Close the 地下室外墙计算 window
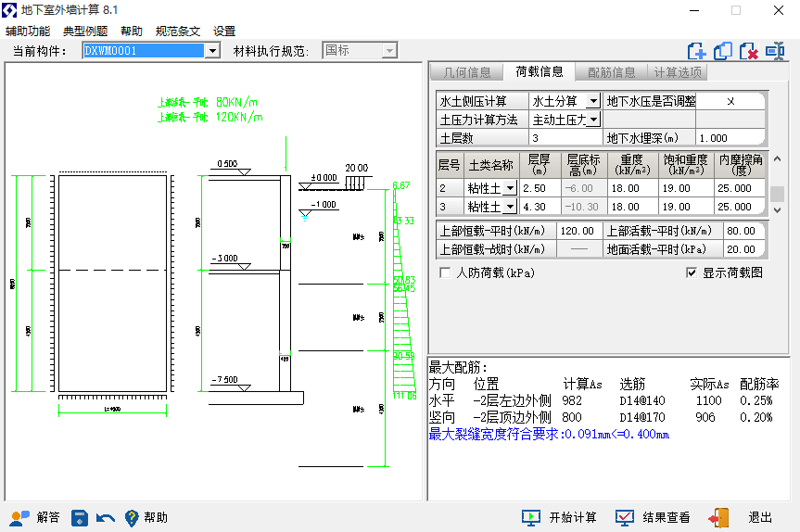 (779, 10)
